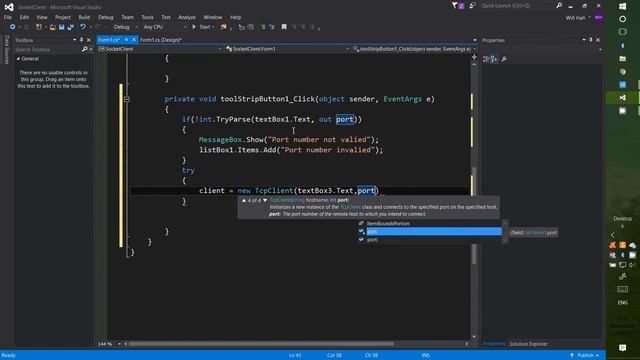Click the Property Pages wrench icon
The height and width of the screenshot is (360, 640).
504,59
